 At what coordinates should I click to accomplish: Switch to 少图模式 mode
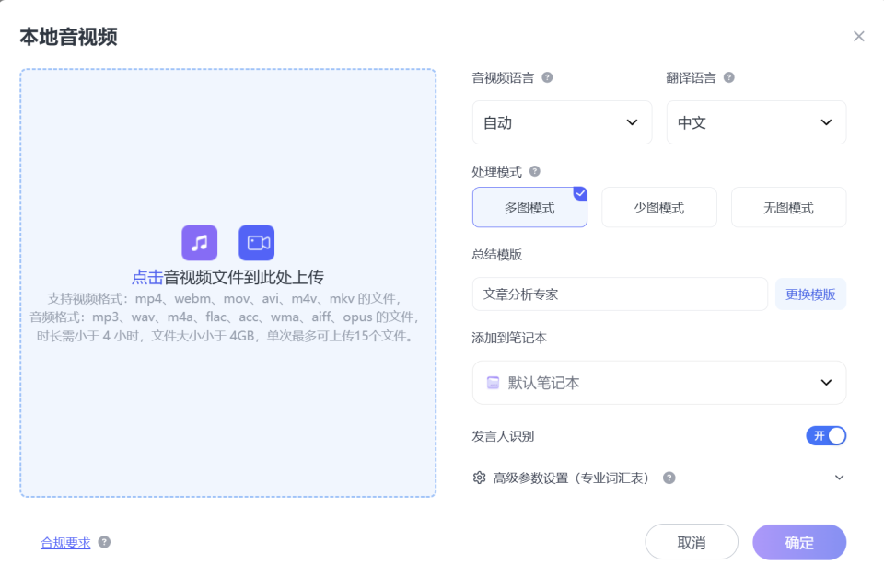[658, 207]
